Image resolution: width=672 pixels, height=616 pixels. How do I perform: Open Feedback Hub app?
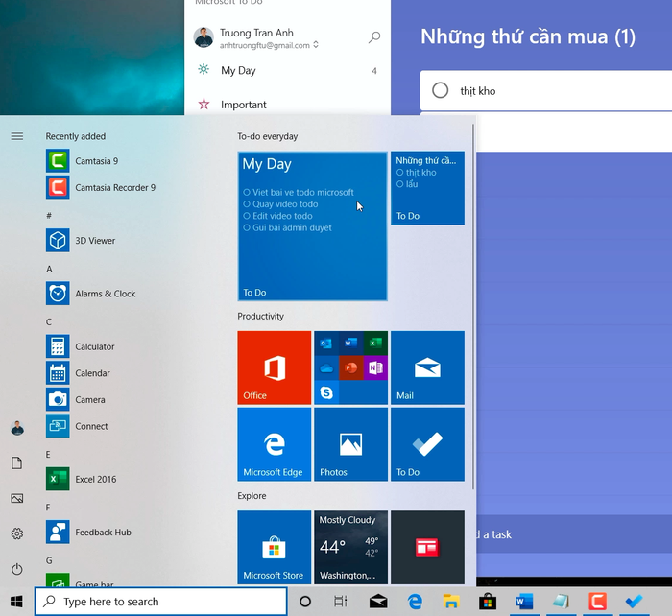coord(101,532)
